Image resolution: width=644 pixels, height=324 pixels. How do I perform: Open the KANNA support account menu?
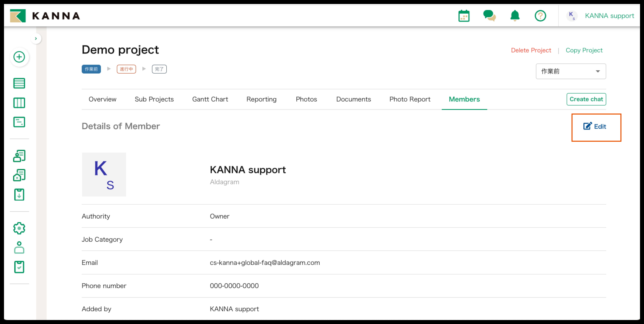(x=609, y=16)
